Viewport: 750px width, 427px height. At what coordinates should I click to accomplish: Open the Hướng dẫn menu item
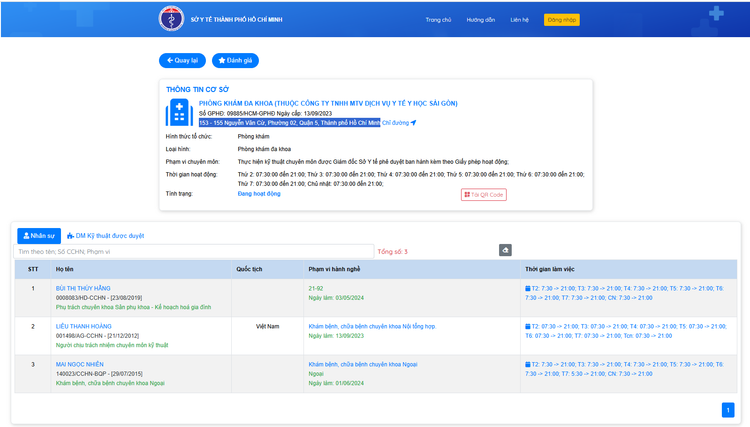tap(481, 19)
